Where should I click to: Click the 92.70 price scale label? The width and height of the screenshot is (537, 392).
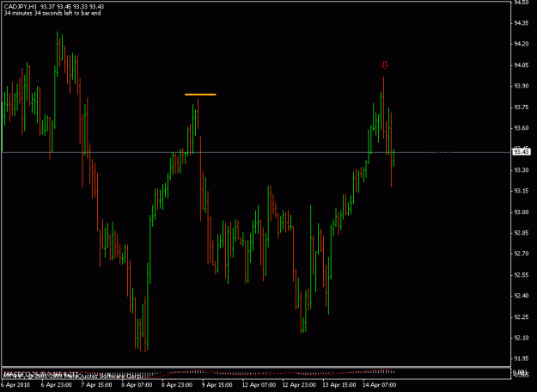(520, 254)
